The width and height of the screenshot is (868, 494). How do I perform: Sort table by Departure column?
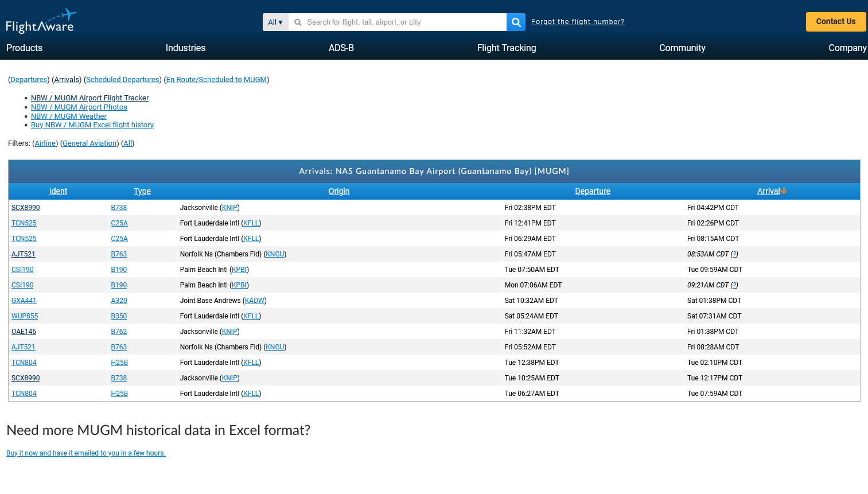tap(593, 191)
